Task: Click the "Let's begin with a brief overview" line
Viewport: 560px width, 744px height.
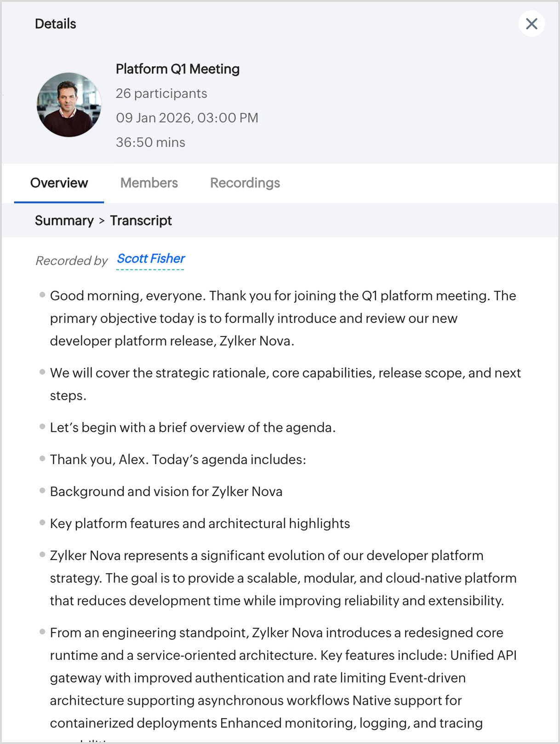Action: tap(193, 428)
